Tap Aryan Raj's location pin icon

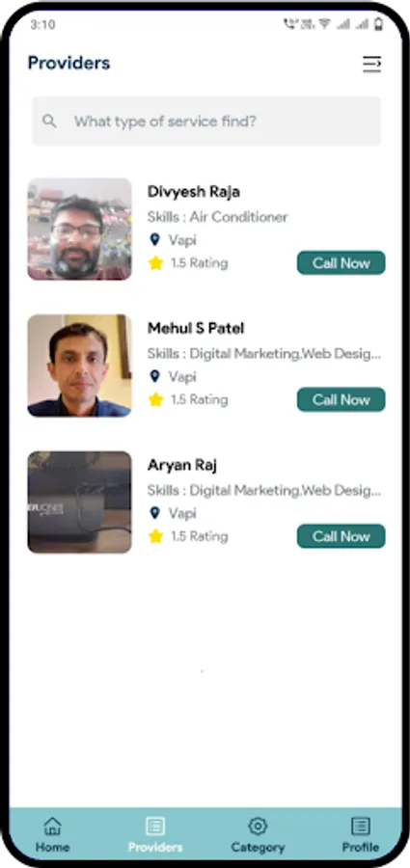(x=155, y=513)
